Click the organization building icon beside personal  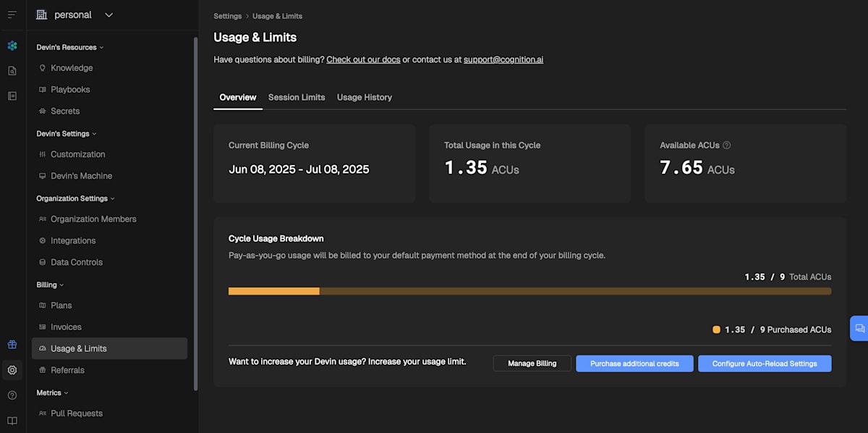point(41,14)
